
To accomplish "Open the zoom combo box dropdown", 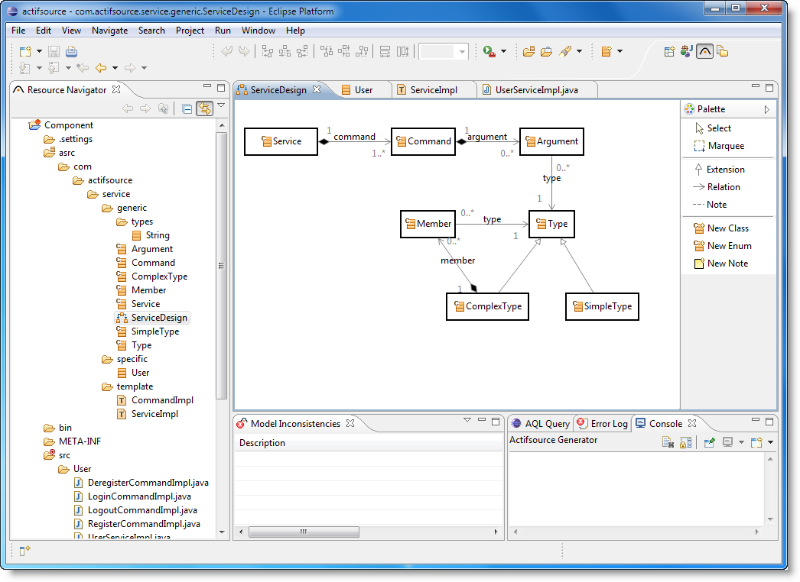I will click(462, 52).
